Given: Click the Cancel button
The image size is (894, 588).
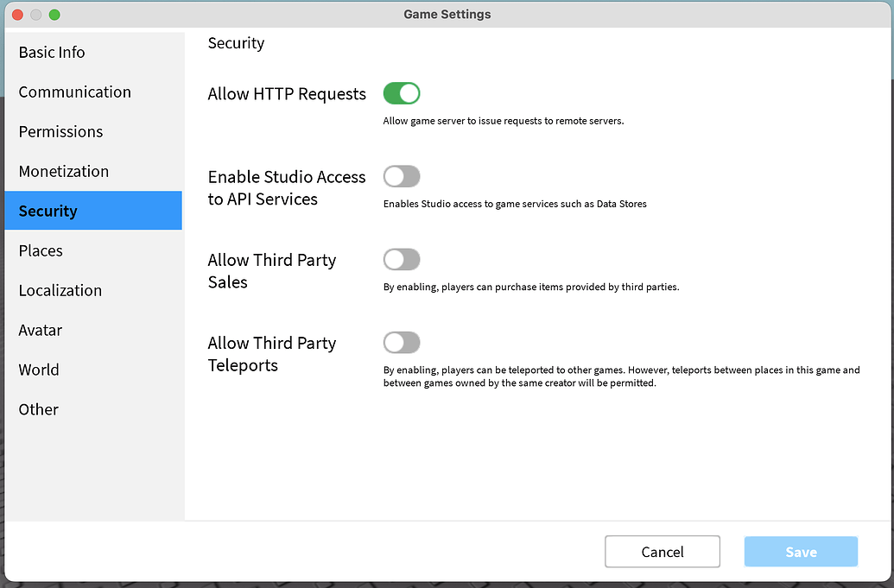Looking at the screenshot, I should pos(662,551).
